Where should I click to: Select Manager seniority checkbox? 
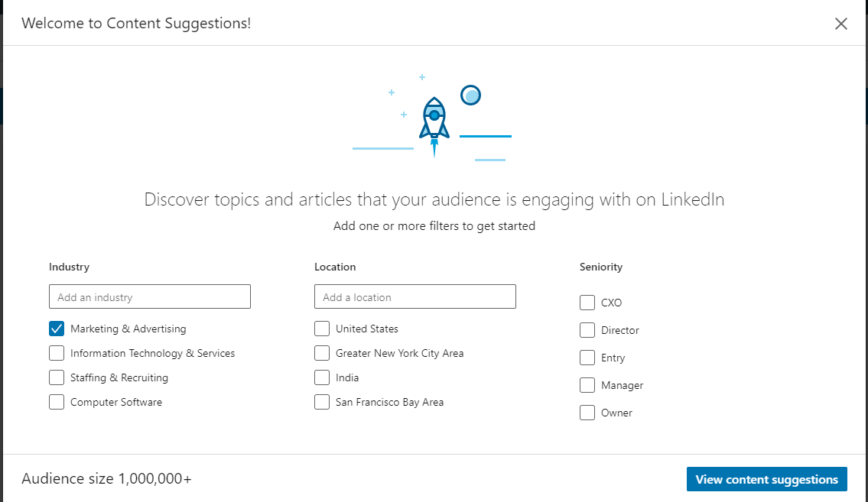pyautogui.click(x=587, y=385)
